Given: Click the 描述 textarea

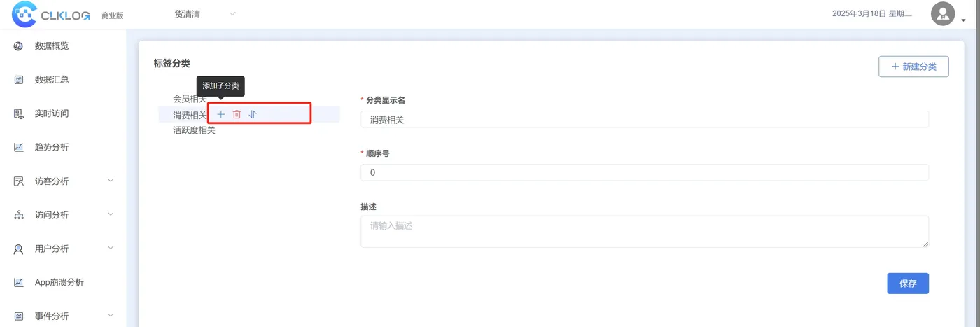Looking at the screenshot, I should [x=645, y=231].
